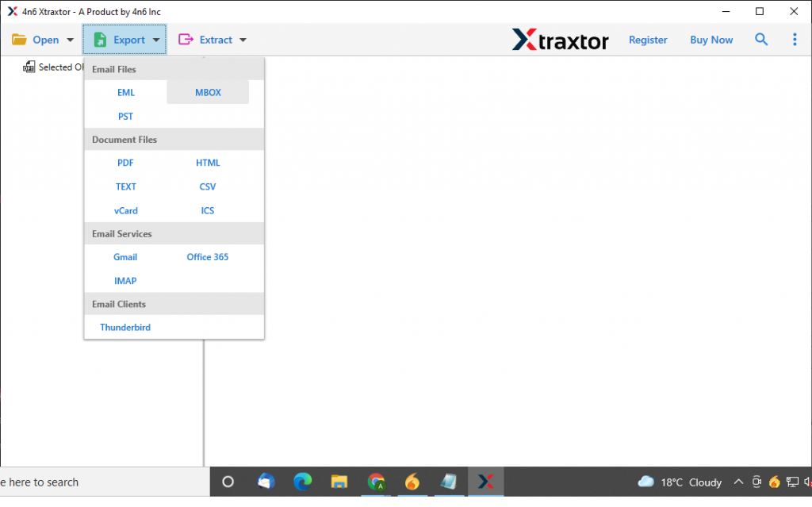Expand the Extract dropdown arrow
The width and height of the screenshot is (812, 507).
point(242,39)
